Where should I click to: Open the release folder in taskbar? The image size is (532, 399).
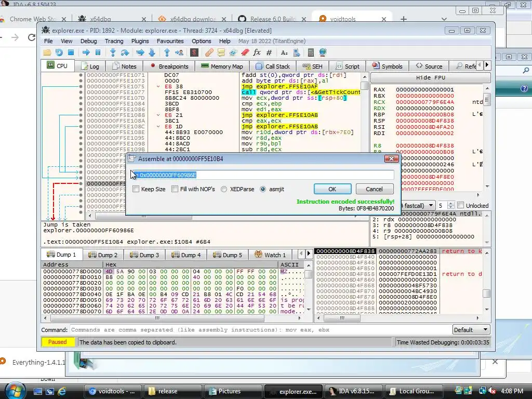tap(173, 391)
